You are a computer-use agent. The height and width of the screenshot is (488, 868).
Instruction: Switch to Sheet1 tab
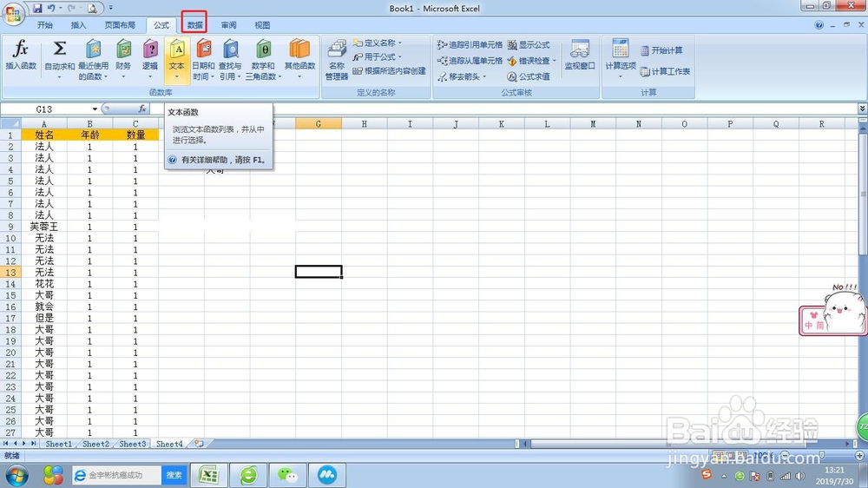(59, 444)
